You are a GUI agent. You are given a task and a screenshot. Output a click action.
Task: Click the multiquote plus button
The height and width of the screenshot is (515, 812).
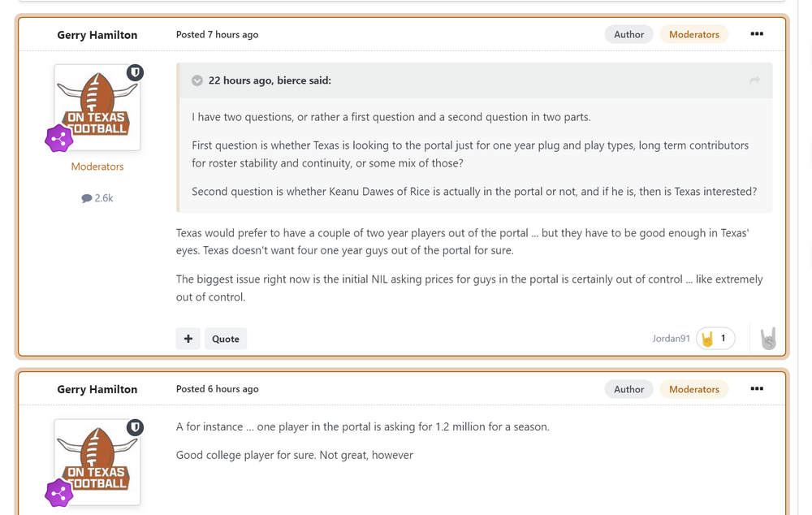point(188,339)
